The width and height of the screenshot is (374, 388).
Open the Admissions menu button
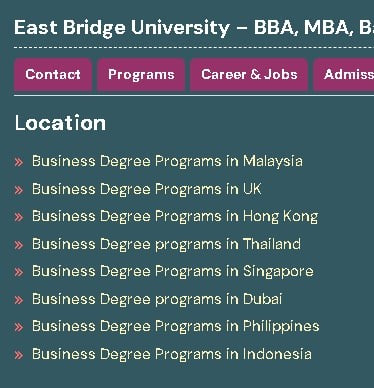pyautogui.click(x=344, y=75)
